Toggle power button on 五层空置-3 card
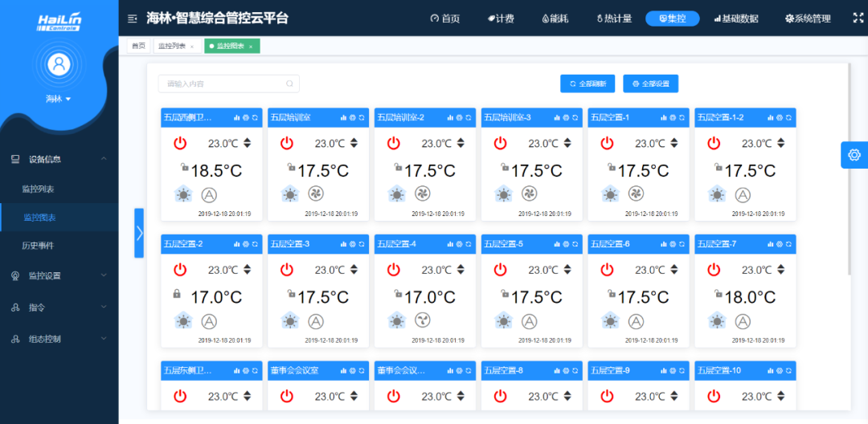This screenshot has width=868, height=424. point(287,270)
